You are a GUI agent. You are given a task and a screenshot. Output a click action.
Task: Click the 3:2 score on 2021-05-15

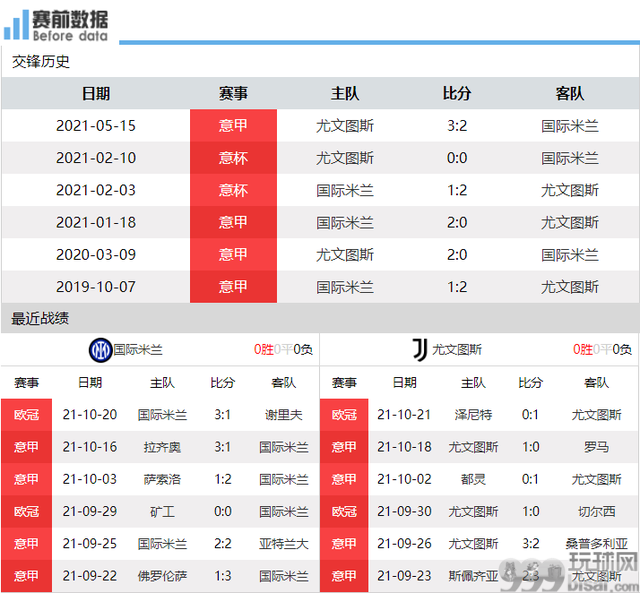[457, 126]
